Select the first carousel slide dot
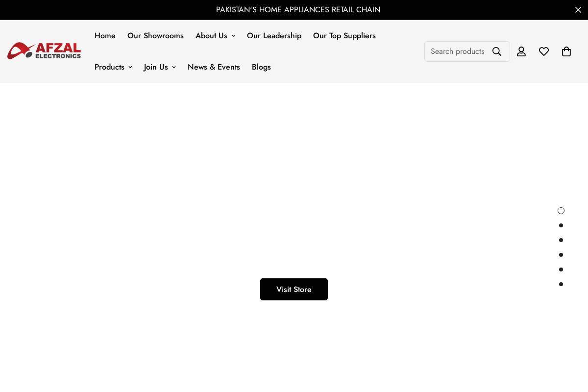This screenshot has width=588, height=392. pyautogui.click(x=561, y=211)
